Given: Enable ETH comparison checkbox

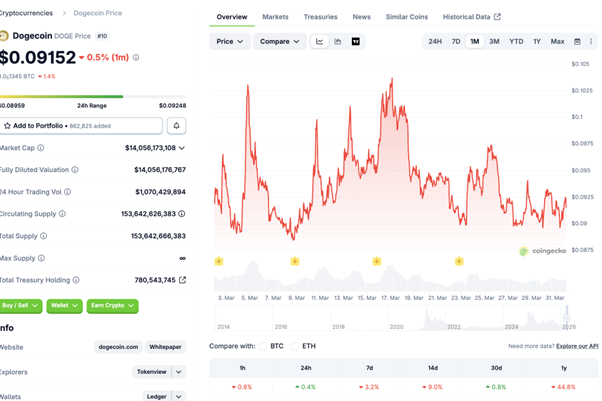Looking at the screenshot, I should click(295, 346).
